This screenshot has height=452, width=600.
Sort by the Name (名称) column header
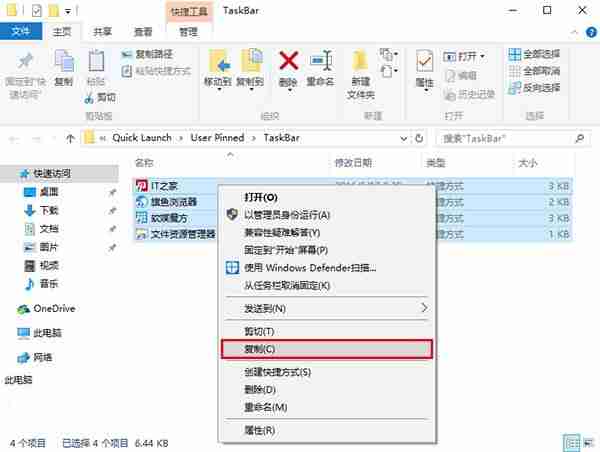(145, 163)
